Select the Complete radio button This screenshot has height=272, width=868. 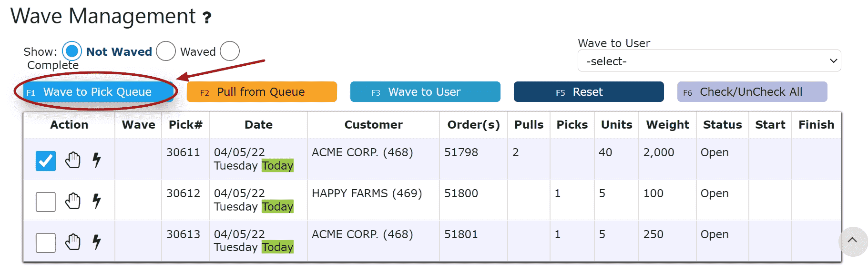coord(230,51)
